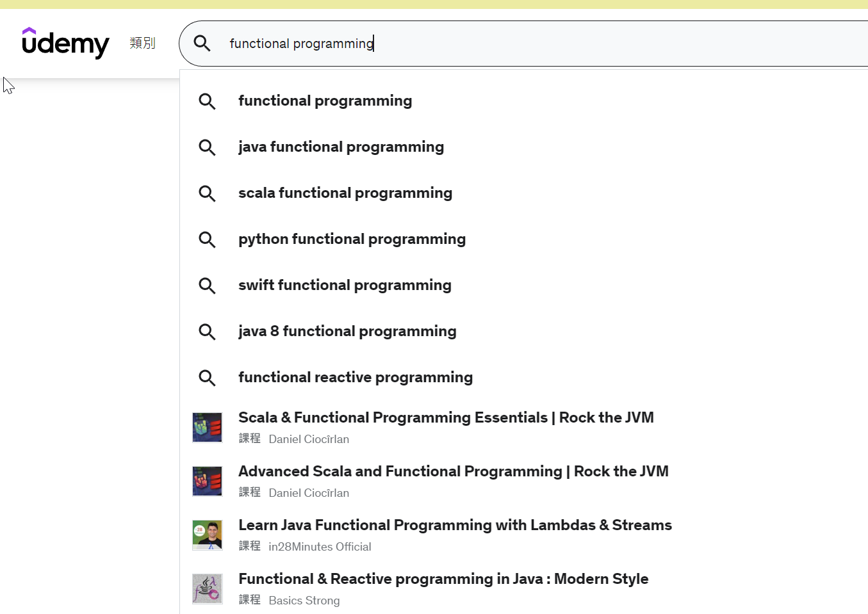Select the 'java 8 functional programming' suggestion

[x=347, y=332]
